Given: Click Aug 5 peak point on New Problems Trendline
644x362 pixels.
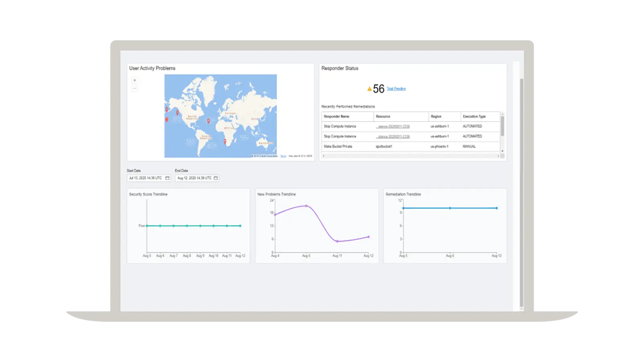Looking at the screenshot, I should pos(306,206).
